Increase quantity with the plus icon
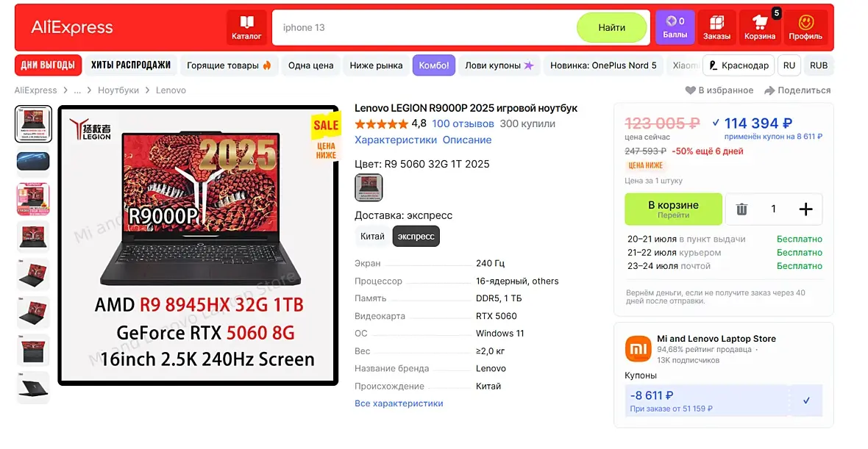The height and width of the screenshot is (449, 868). 806,209
